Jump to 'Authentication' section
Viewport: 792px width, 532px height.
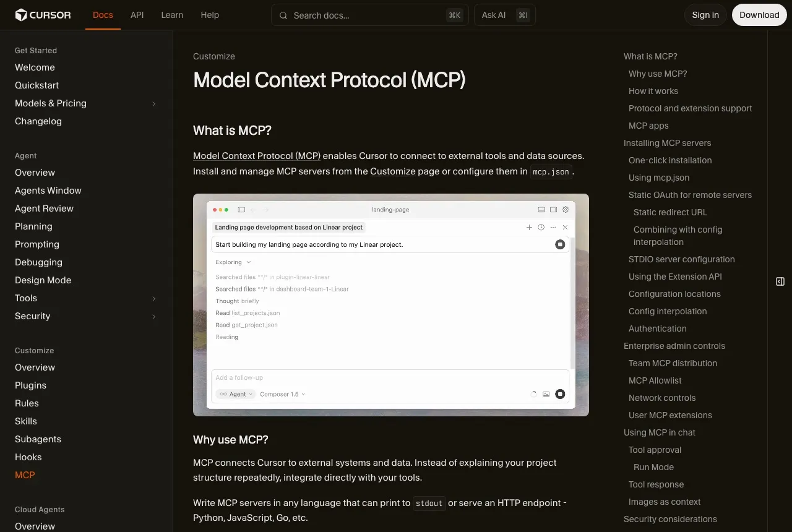click(658, 328)
